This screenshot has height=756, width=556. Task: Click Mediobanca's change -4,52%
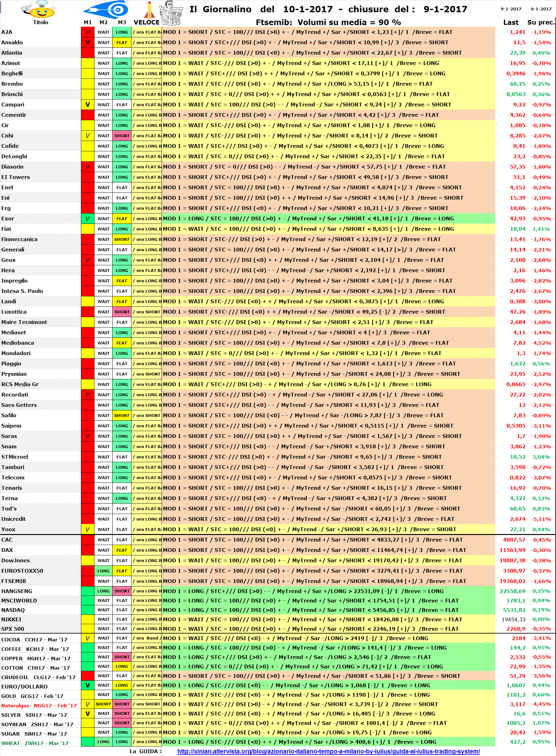coord(541,343)
